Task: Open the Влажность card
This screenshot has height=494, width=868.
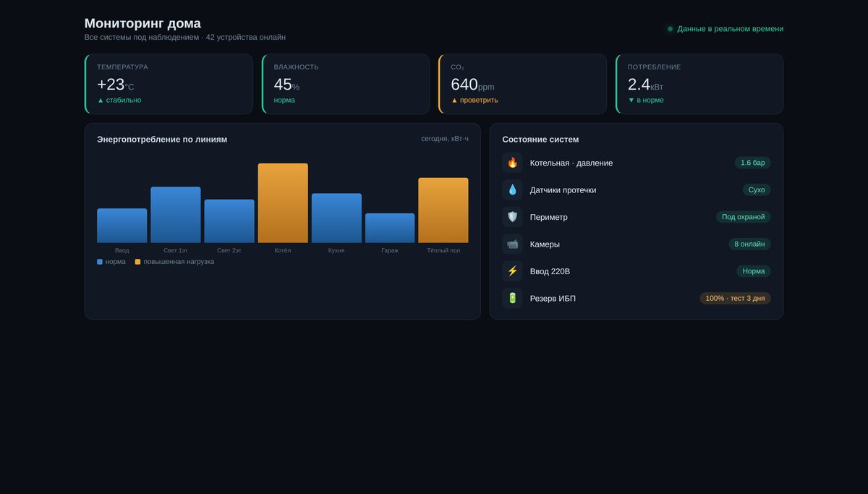Action: click(346, 84)
